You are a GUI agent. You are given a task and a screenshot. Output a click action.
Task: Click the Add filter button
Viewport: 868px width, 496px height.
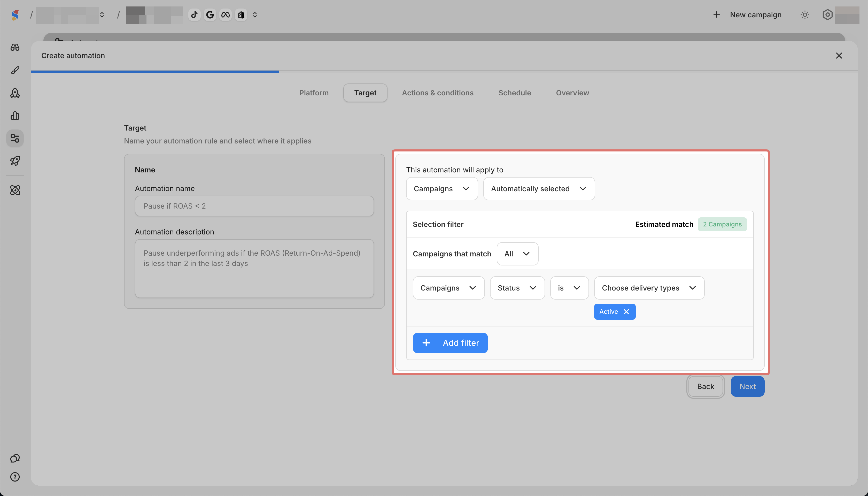pos(450,343)
